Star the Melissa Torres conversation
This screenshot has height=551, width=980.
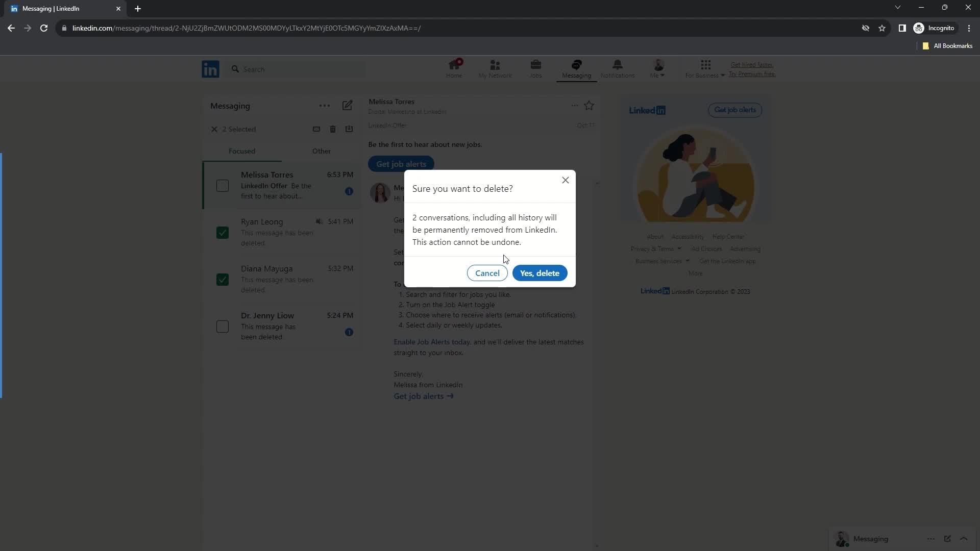click(x=589, y=106)
